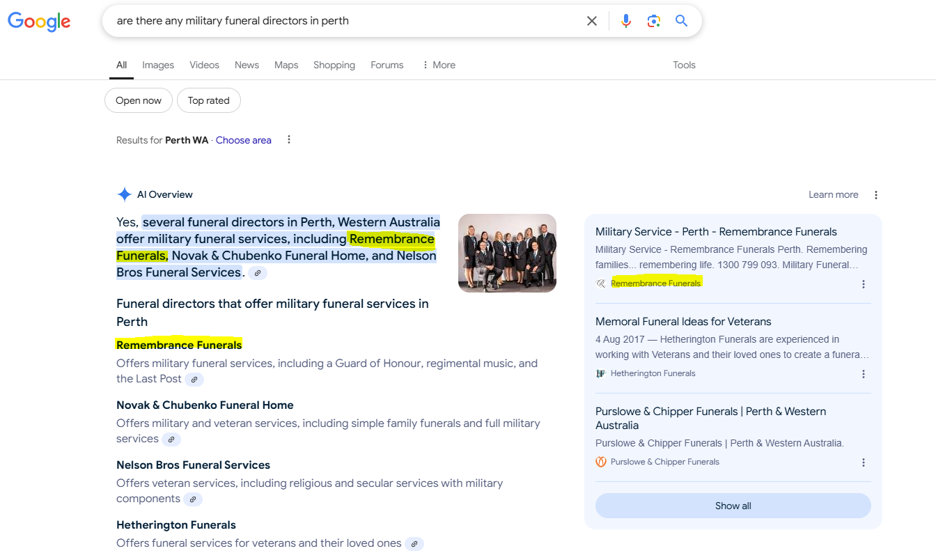
Task: Switch to the Shopping tab
Action: (x=334, y=65)
